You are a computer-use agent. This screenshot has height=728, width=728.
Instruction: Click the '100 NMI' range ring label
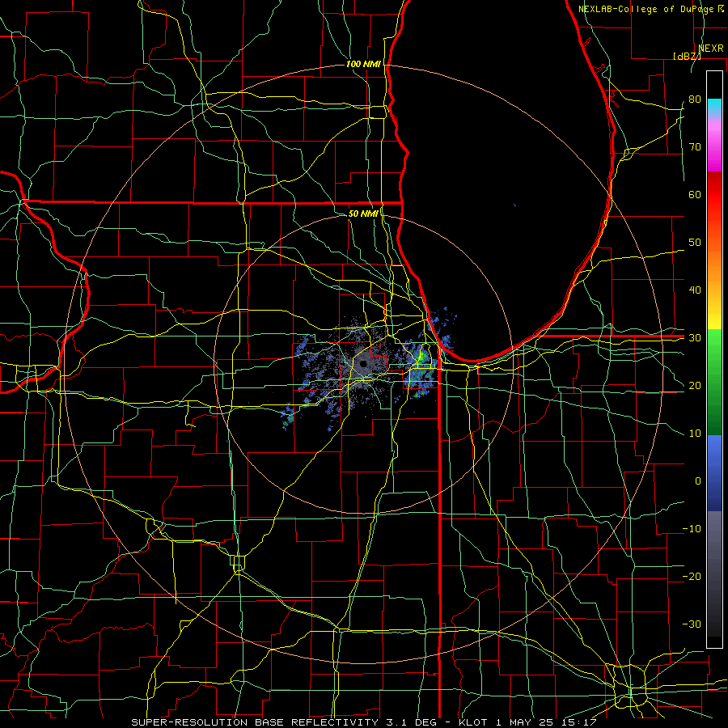[x=363, y=64]
